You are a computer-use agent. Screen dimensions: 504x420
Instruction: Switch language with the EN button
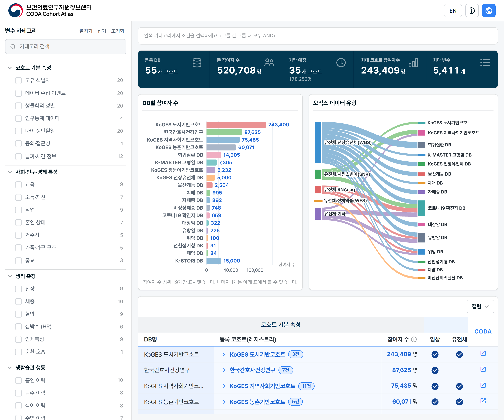(x=453, y=11)
